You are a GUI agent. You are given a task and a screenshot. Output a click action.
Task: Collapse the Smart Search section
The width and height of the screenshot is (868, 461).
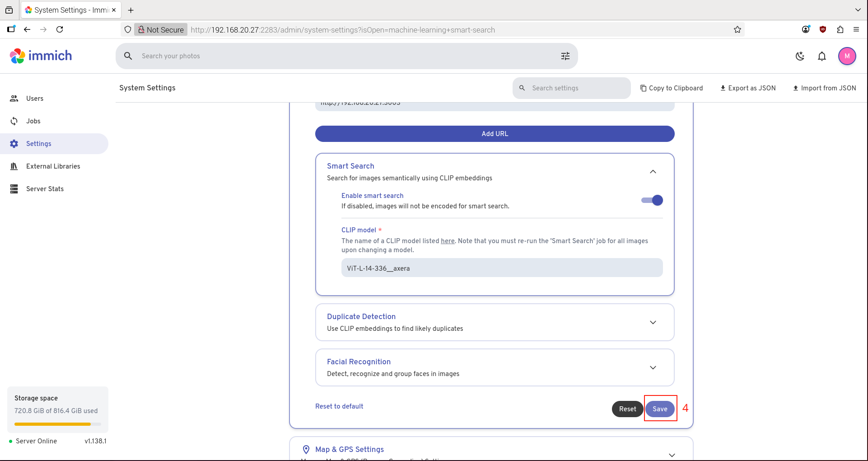(x=653, y=172)
